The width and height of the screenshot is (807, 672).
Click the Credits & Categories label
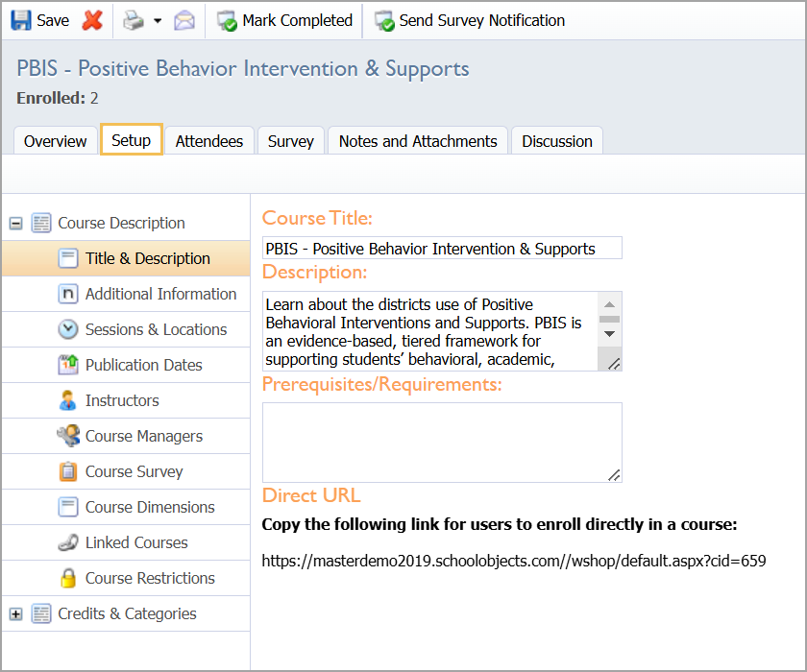point(127,613)
